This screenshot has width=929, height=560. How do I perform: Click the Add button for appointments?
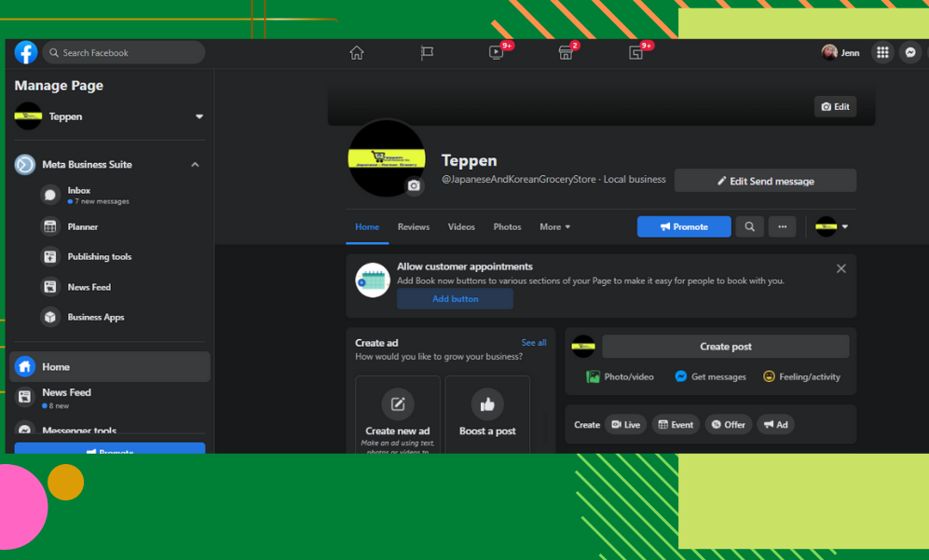455,299
